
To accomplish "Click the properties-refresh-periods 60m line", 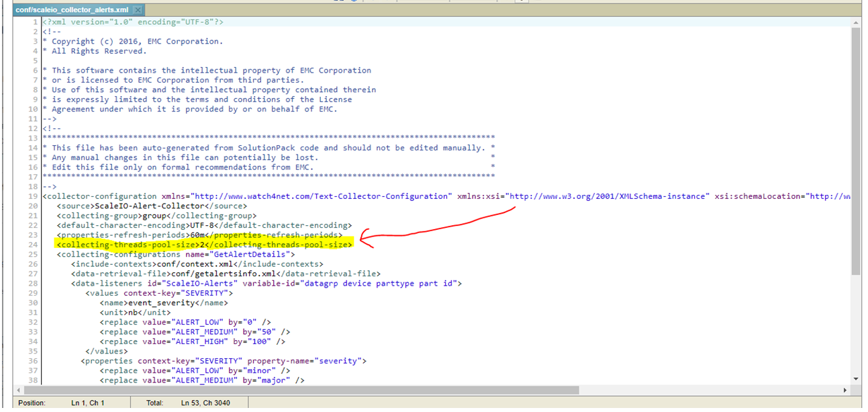I will click(199, 235).
